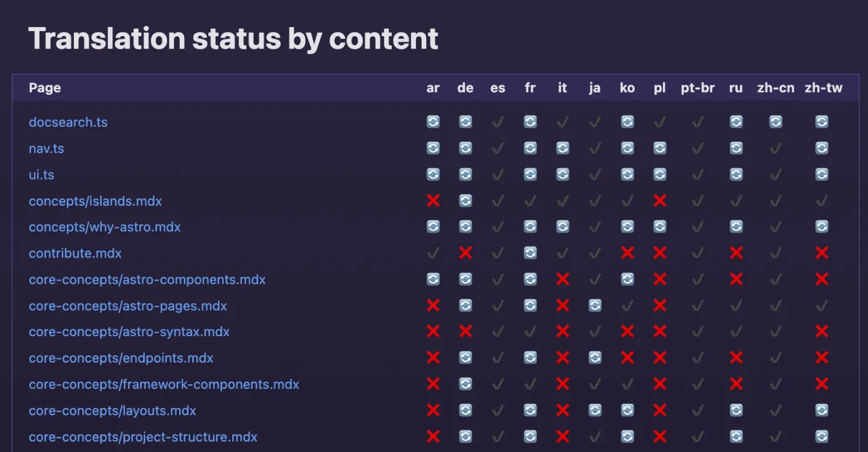This screenshot has width=868, height=452.
Task: Click the missing translation cross for astro-pages.mdx Arabic
Action: click(433, 306)
